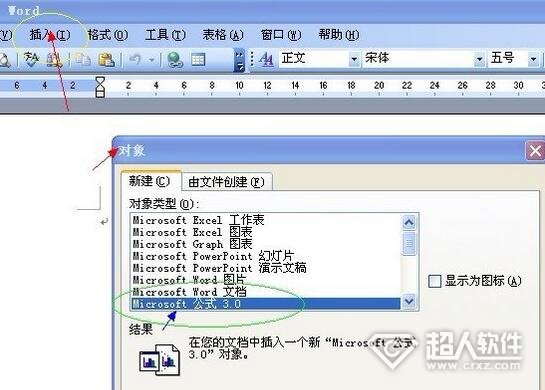
Task: Open the 表格(A) menu
Action: (x=223, y=35)
